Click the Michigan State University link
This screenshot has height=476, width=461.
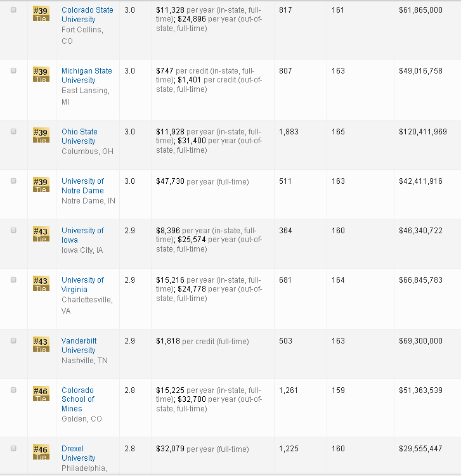pos(86,75)
